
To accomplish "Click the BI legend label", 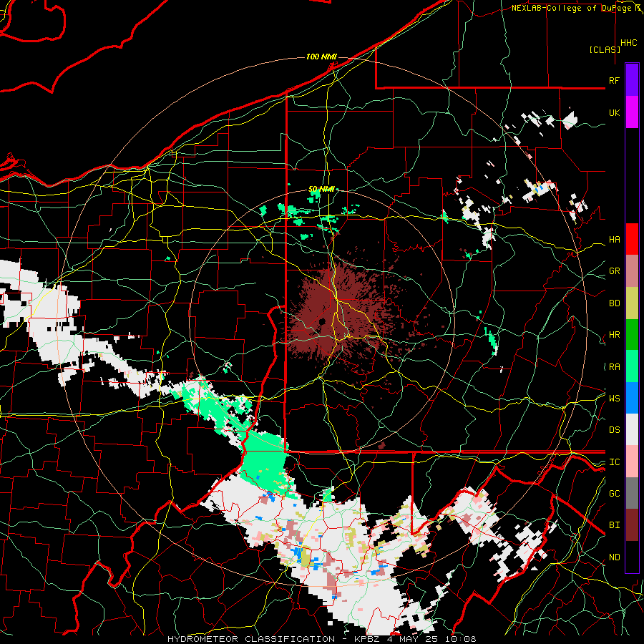I will point(614,525).
